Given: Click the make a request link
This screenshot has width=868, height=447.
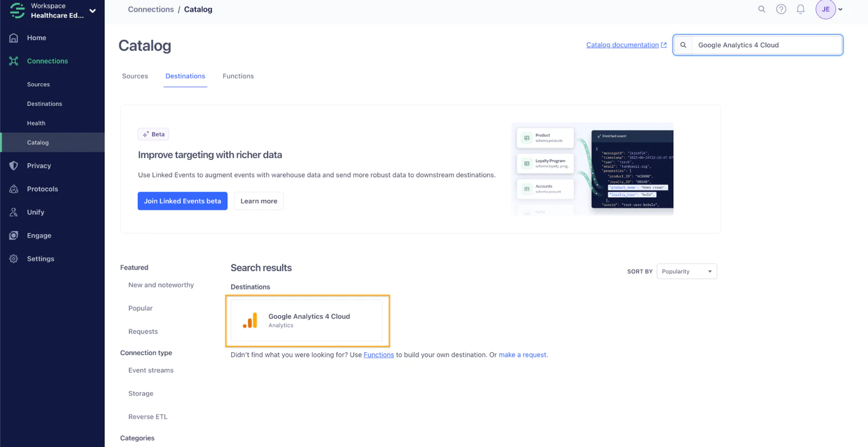Looking at the screenshot, I should click(522, 355).
